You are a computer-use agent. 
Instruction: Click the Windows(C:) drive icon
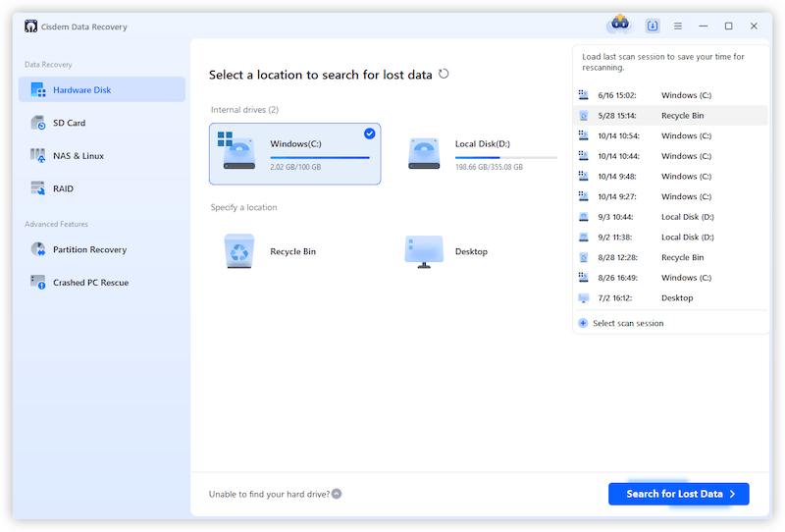tap(236, 150)
